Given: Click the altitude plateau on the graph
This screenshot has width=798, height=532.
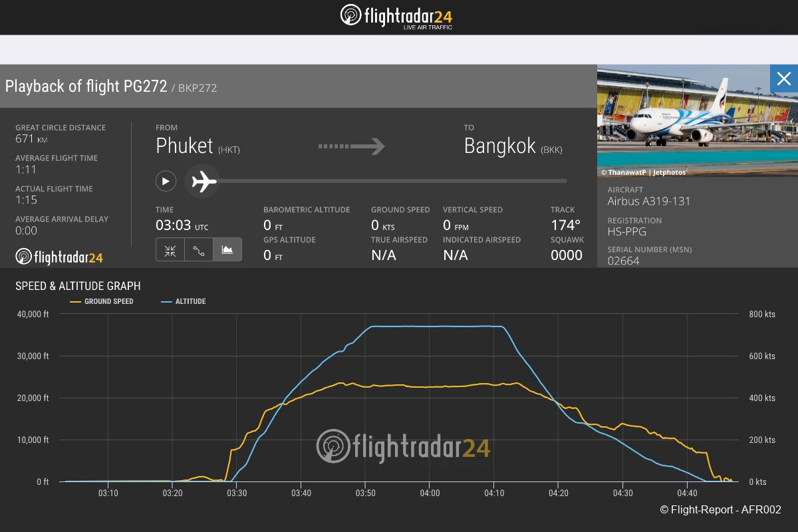Looking at the screenshot, I should tap(432, 327).
